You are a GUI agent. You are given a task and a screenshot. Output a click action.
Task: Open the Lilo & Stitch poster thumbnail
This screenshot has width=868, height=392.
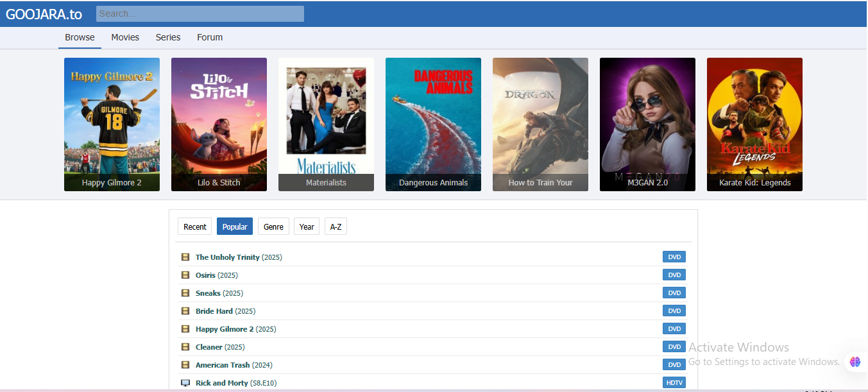click(219, 124)
